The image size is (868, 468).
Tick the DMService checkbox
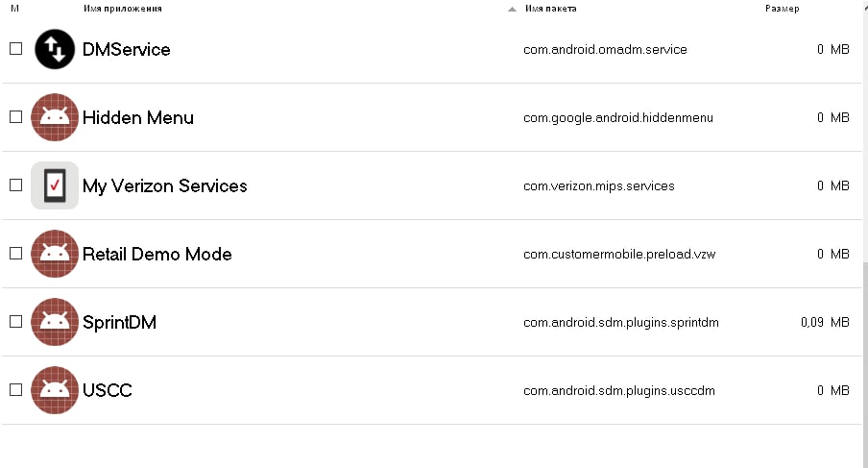tap(16, 49)
